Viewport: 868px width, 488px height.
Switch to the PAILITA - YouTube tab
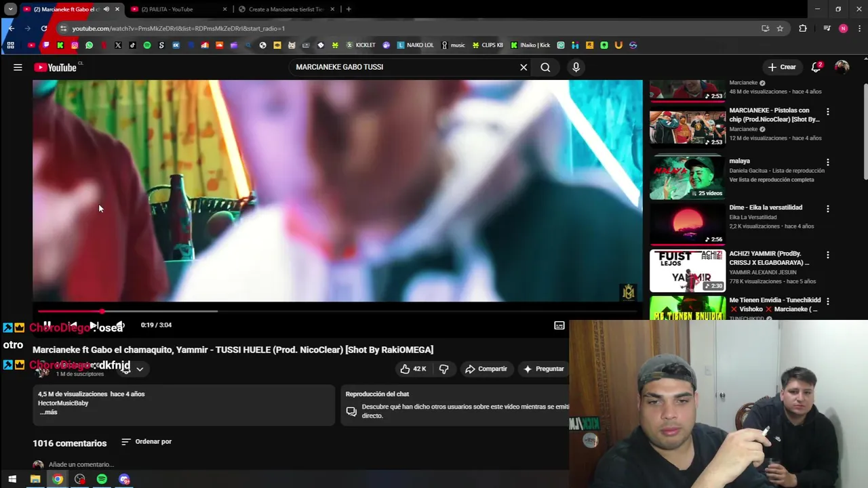click(180, 9)
